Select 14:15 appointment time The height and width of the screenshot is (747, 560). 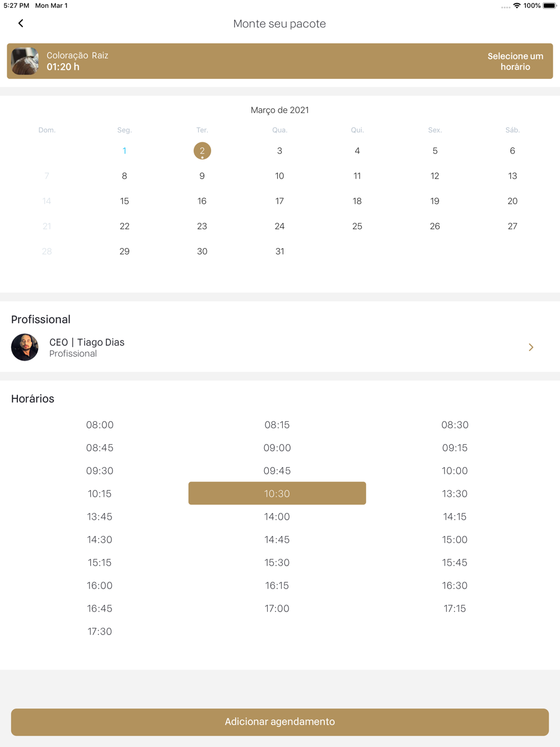point(455,517)
